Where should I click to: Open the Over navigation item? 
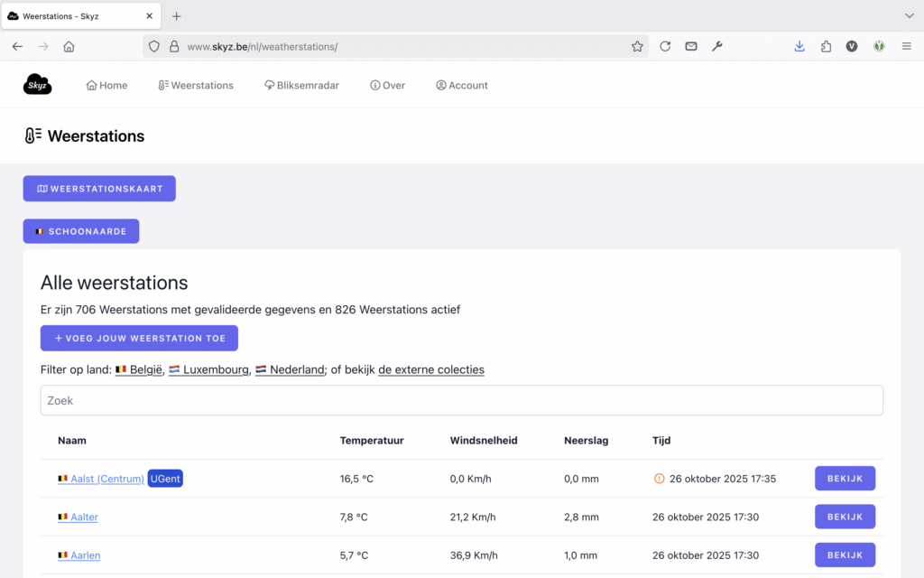[387, 86]
